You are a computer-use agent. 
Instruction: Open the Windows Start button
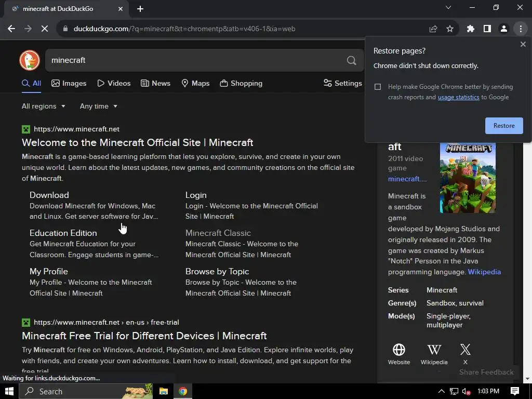[x=9, y=392]
